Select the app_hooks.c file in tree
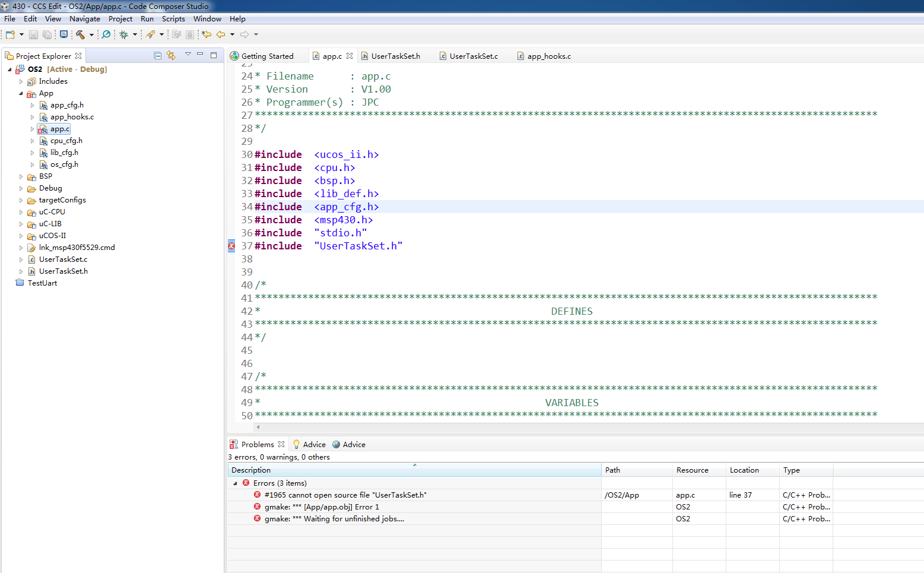Screen dimensions: 924x573 (x=72, y=117)
